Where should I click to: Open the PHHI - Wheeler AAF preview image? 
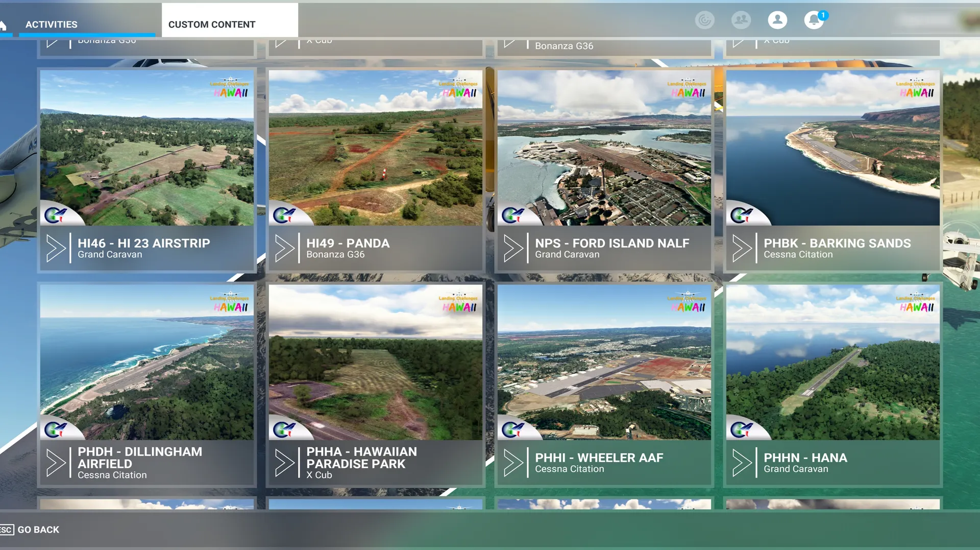604,362
